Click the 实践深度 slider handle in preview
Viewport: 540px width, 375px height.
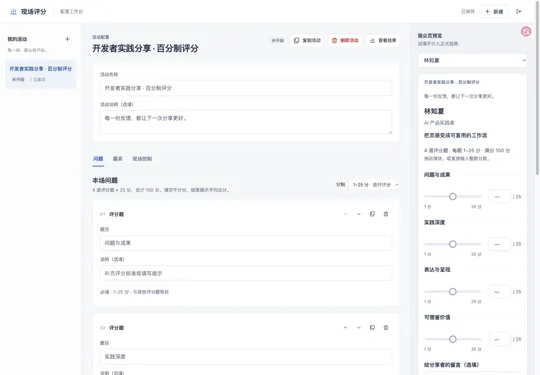453,244
